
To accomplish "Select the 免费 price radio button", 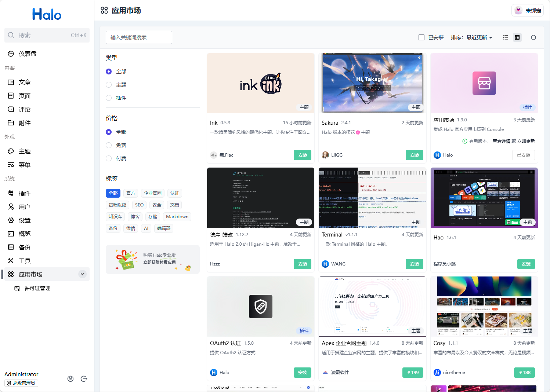I will (109, 145).
